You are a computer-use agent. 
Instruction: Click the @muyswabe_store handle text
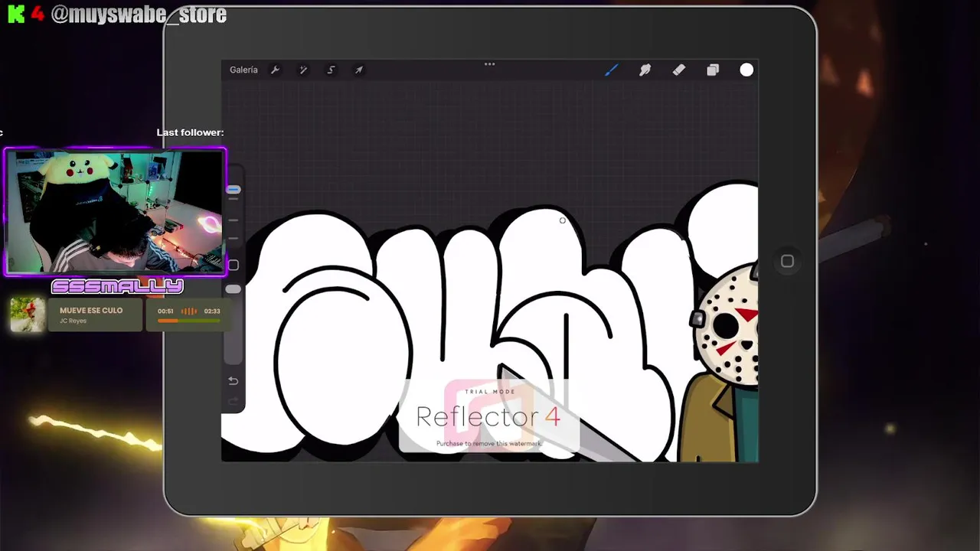point(139,15)
